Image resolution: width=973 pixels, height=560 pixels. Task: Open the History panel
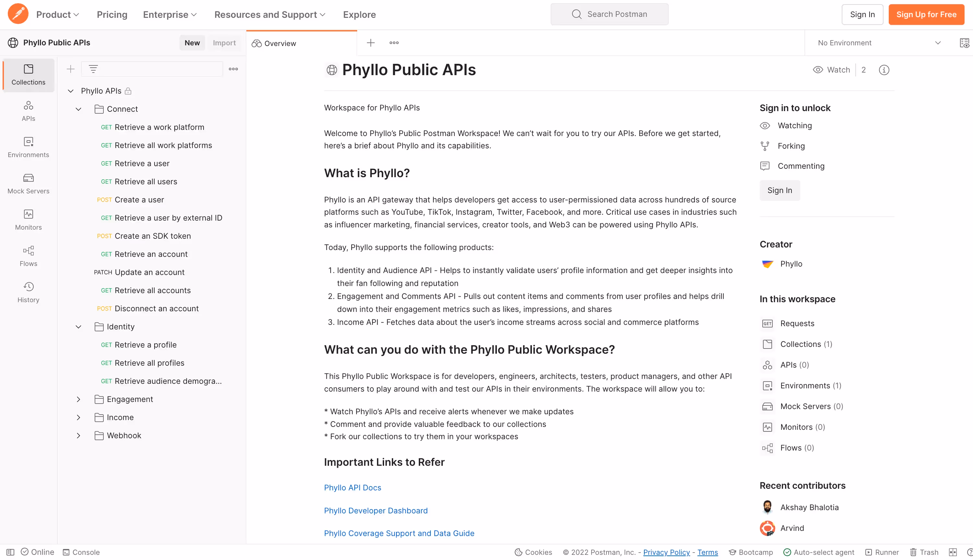pyautogui.click(x=28, y=292)
